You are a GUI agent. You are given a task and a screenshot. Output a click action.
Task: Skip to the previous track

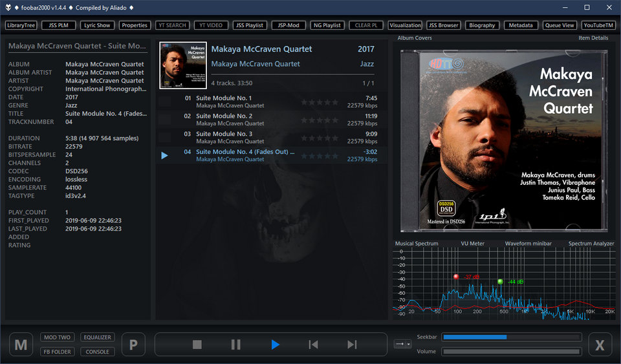(313, 345)
